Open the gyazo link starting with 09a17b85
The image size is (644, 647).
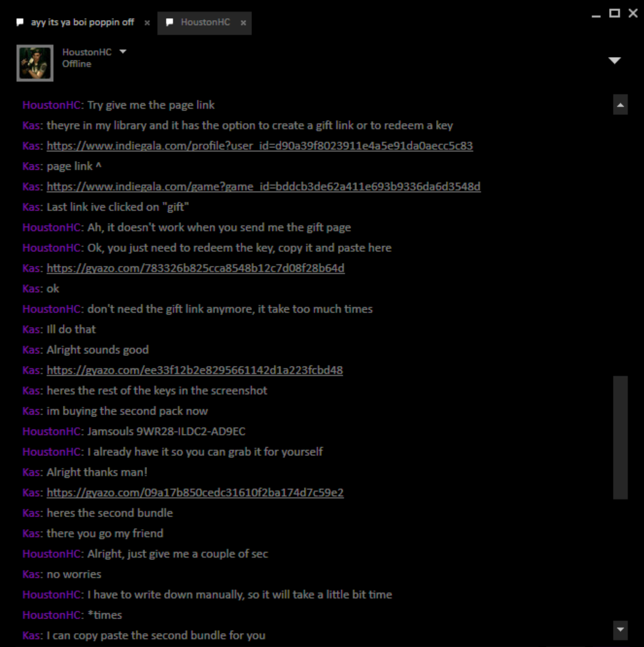(195, 493)
